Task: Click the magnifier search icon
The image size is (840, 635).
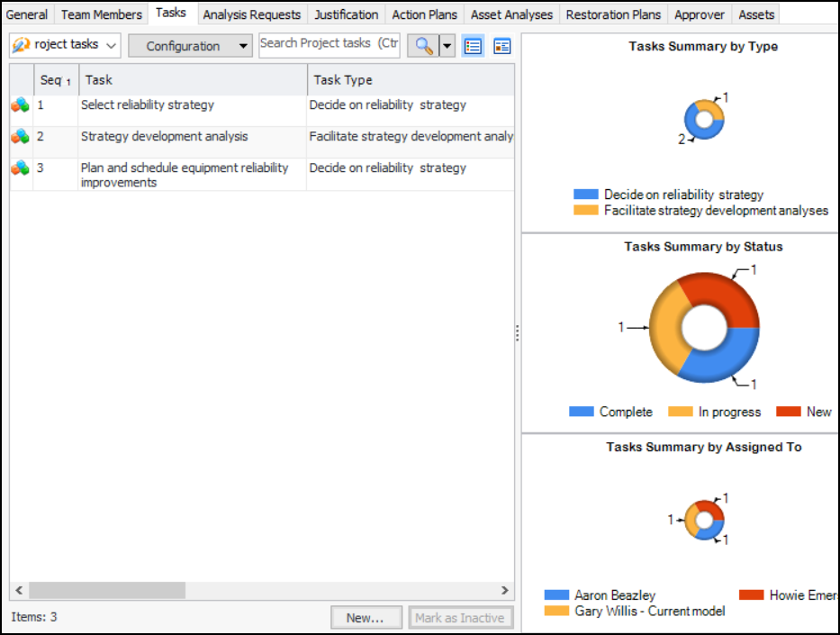Action: tap(423, 46)
